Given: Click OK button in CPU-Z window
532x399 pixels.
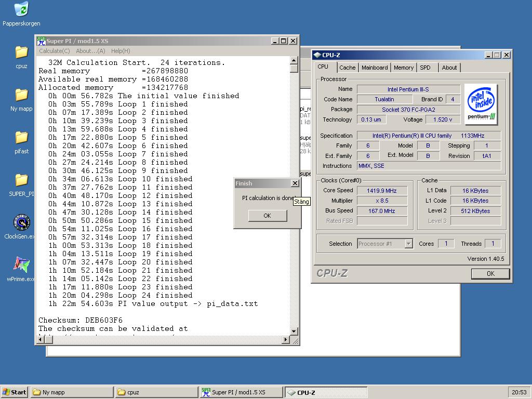Looking at the screenshot, I should (490, 273).
